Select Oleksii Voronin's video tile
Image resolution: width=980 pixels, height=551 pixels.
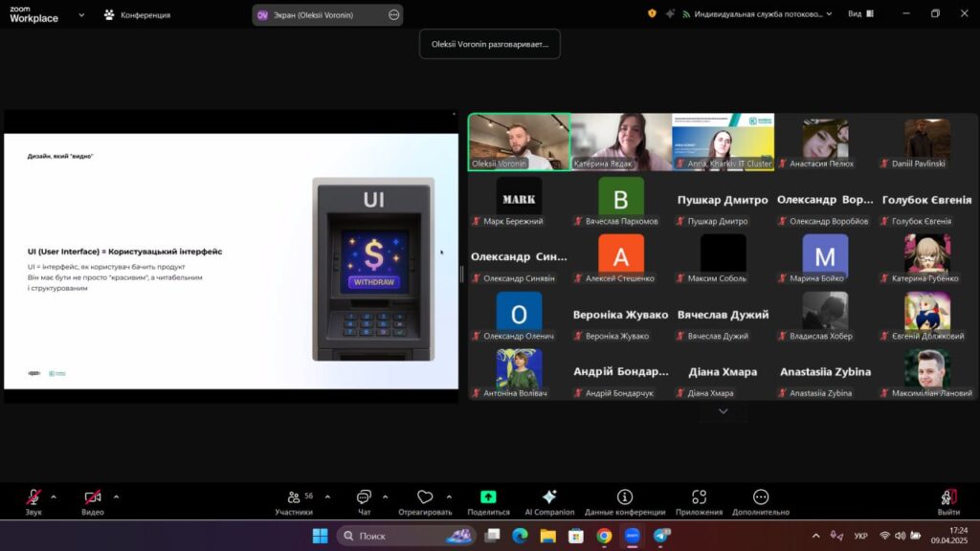(x=520, y=142)
